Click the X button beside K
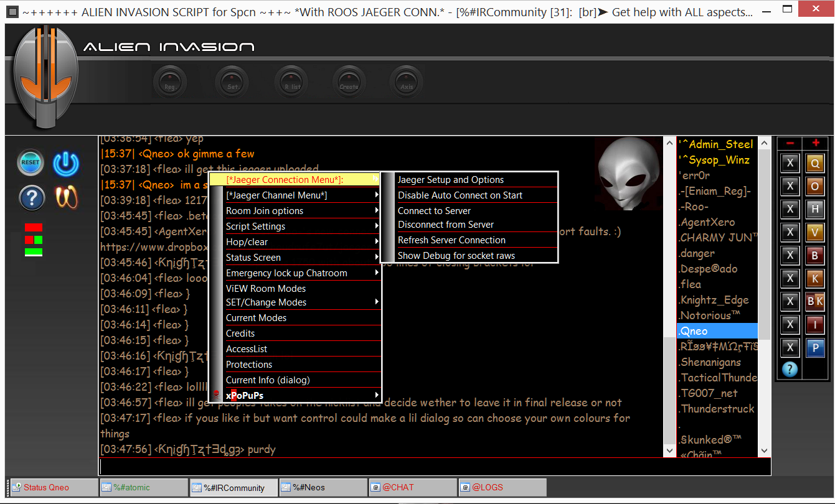Screen dimensions: 835x504 pyautogui.click(x=790, y=278)
